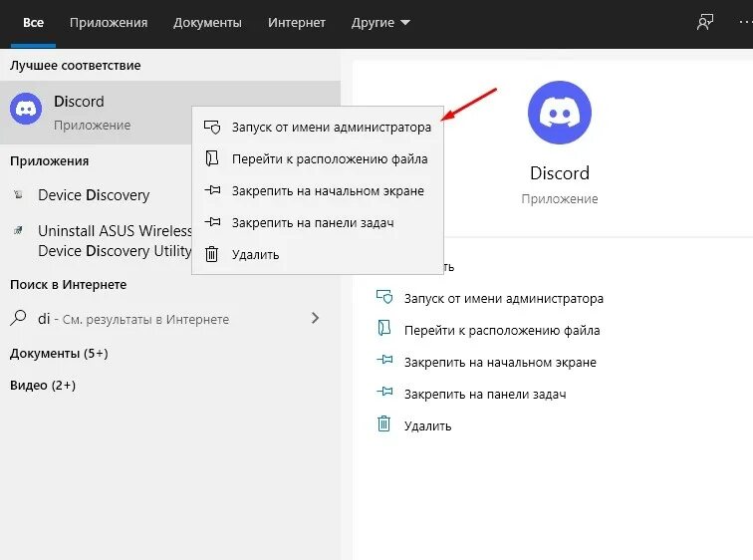Viewport: 753px width, 560px height.
Task: Click the file location icon in preview pane
Action: click(x=384, y=328)
